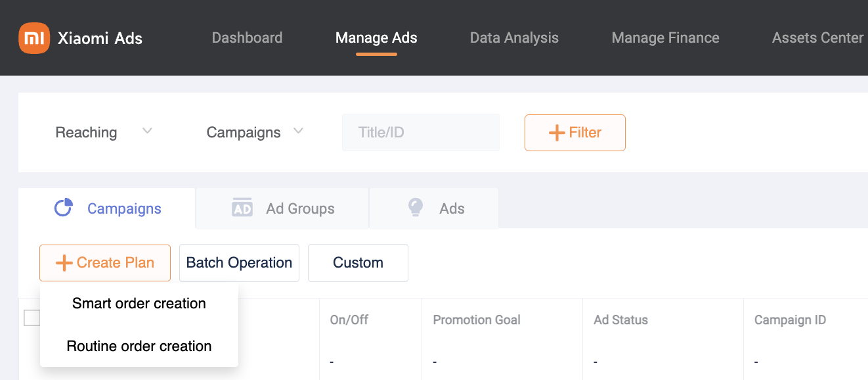868x380 pixels.
Task: Focus the Title/ID search field
Action: click(420, 133)
